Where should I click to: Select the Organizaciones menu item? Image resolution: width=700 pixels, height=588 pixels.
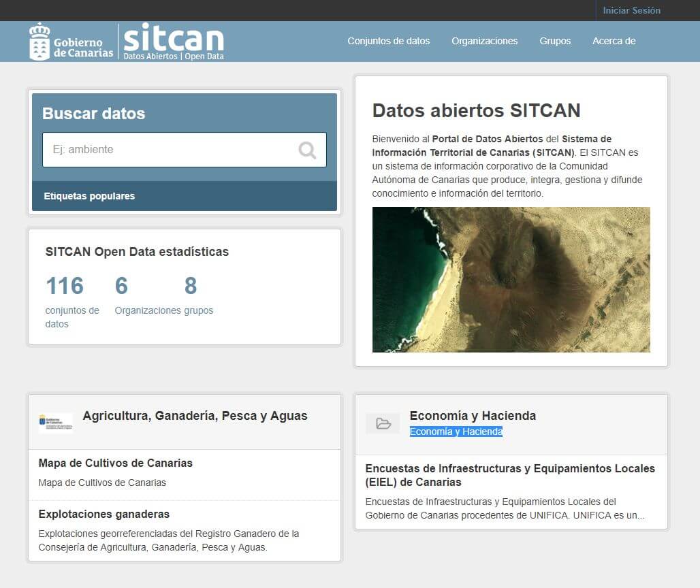484,41
